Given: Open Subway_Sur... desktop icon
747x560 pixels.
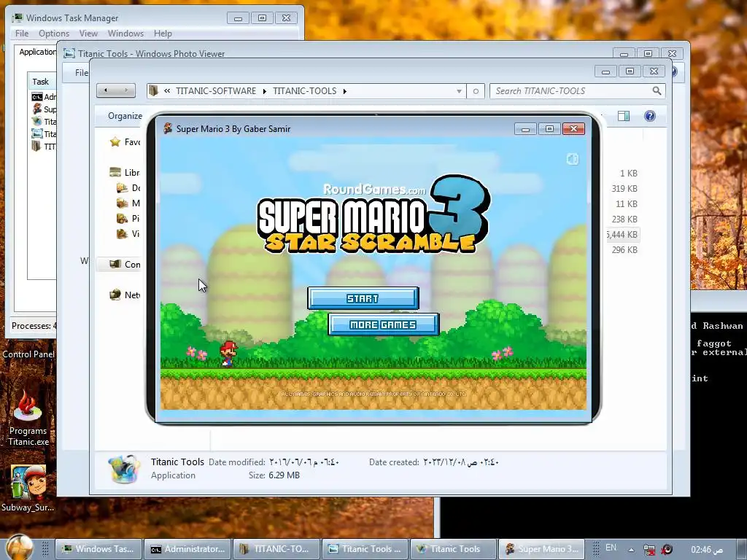Looking at the screenshot, I should point(28,489).
